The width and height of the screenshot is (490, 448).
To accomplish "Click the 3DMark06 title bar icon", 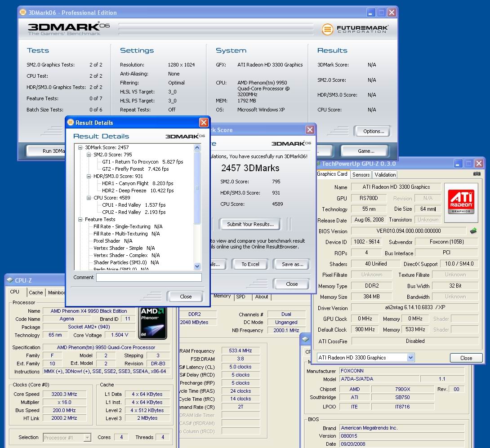I will 23,13.
